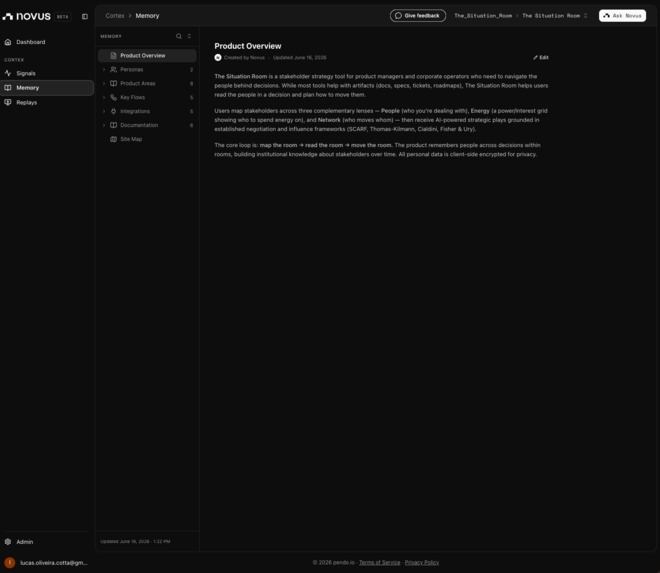The height and width of the screenshot is (573, 660).
Task: Click the Site Map map icon
Action: click(113, 139)
